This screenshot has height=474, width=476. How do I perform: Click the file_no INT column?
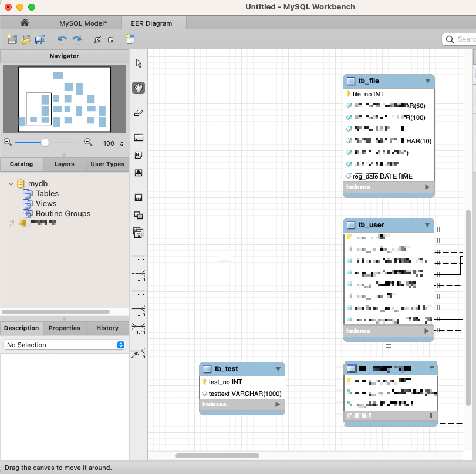[389, 94]
